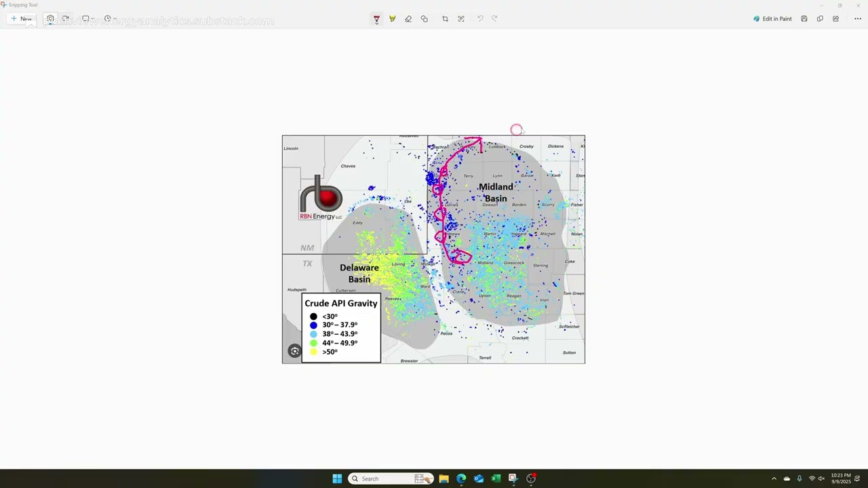The width and height of the screenshot is (868, 488).
Task: Open the delay timer dropdown
Action: 111,19
